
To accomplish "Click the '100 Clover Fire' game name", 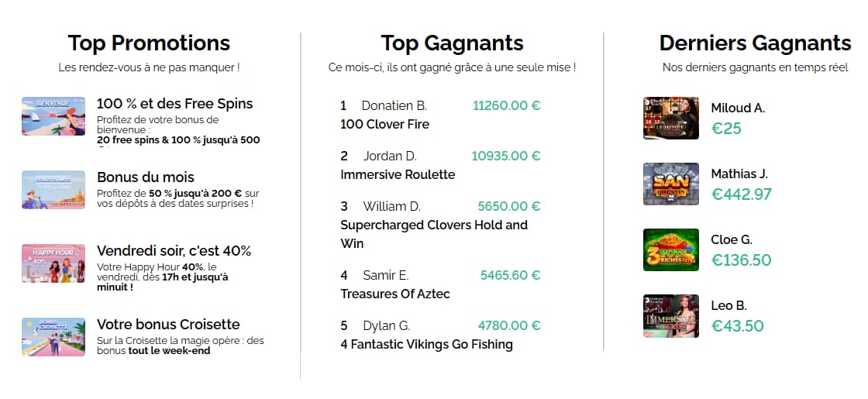I will (x=384, y=125).
